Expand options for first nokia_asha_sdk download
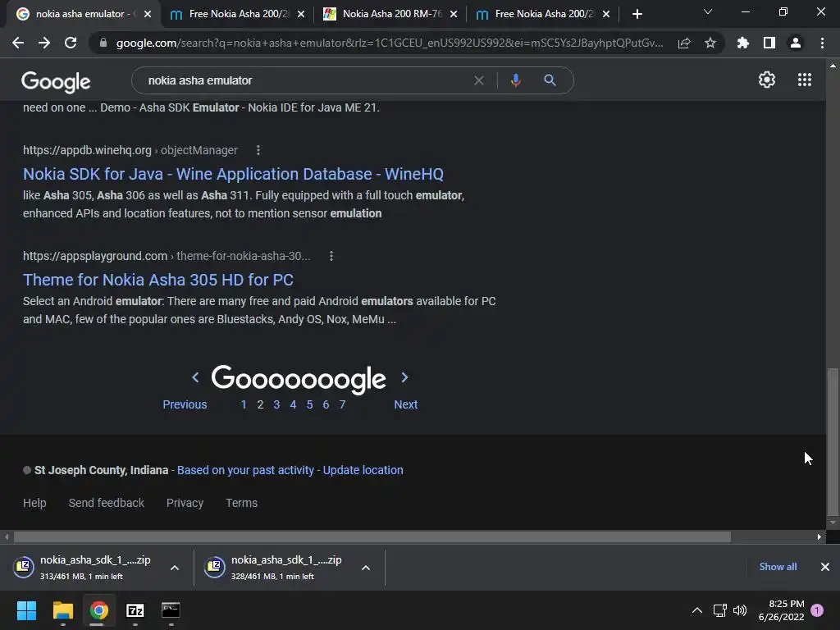 click(175, 568)
